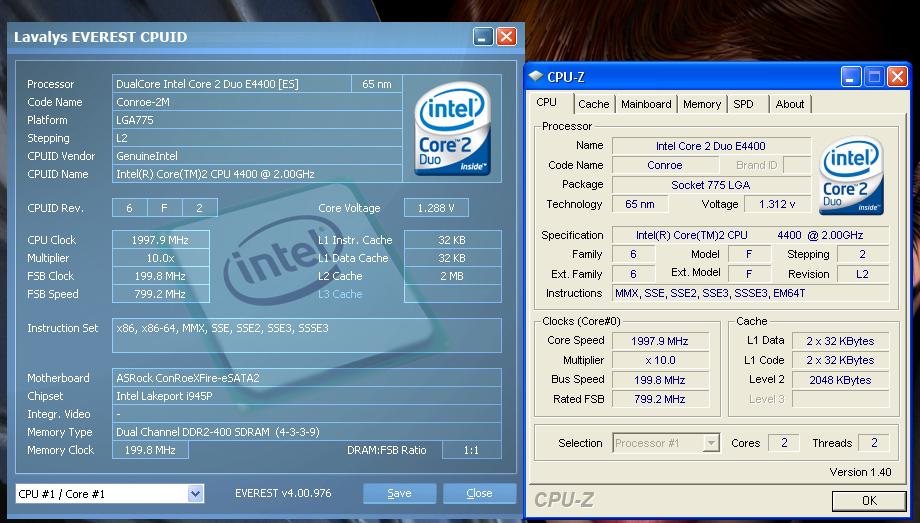Click the CPU-Z Bus Speed 199.8 MHz field
The height and width of the screenshot is (523, 920).
660,380
